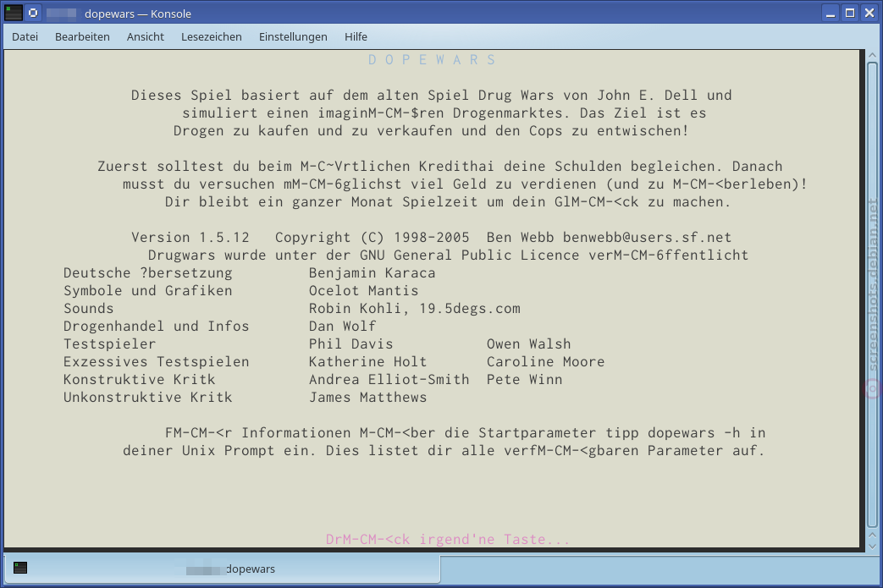The width and height of the screenshot is (883, 588).
Task: Click the 'Deutsche ?bersetzung' label
Action: [x=147, y=273]
